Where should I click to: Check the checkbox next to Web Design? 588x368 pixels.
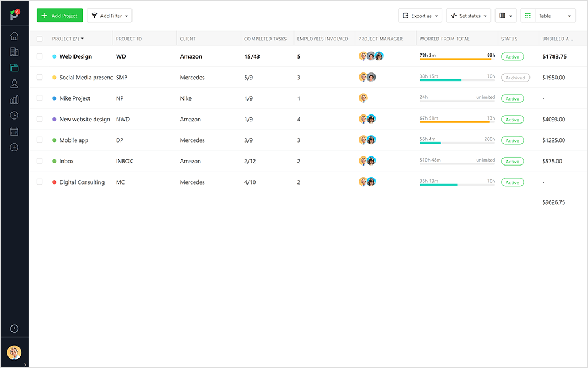(x=40, y=56)
